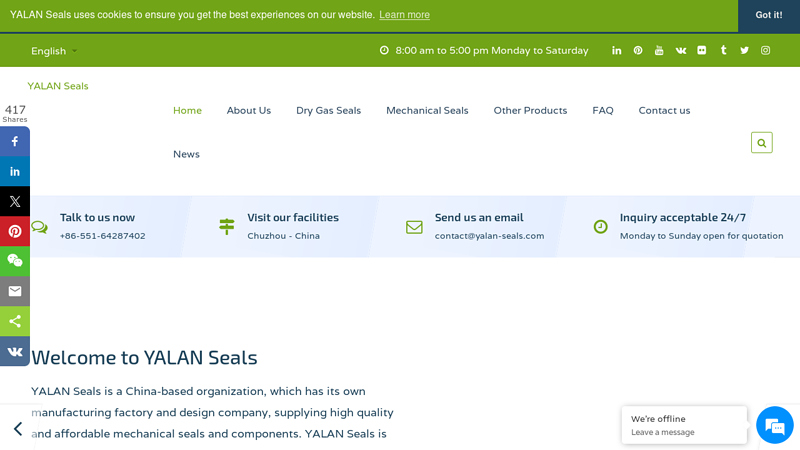Click the Chuzhou - China location text
Screen dimensions: 800x450
coord(284,236)
